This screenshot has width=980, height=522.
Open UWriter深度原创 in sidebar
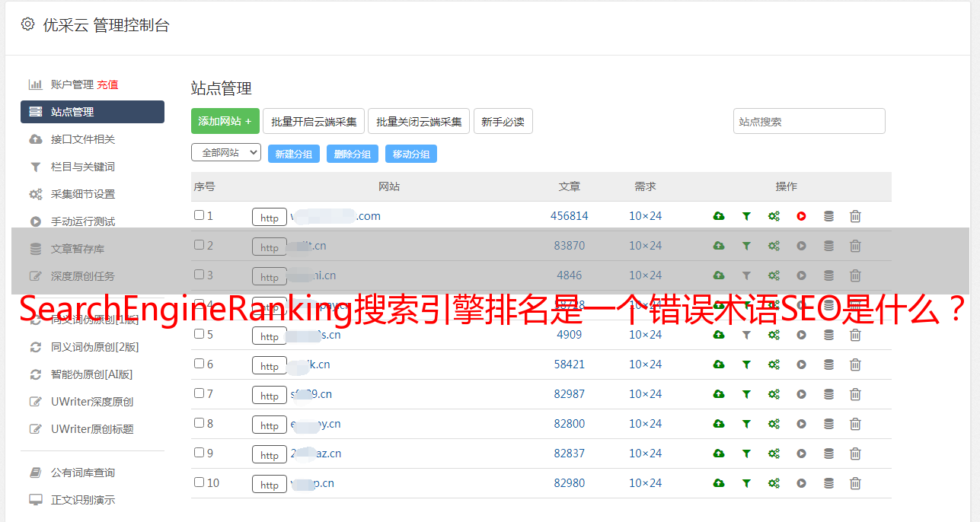point(92,402)
